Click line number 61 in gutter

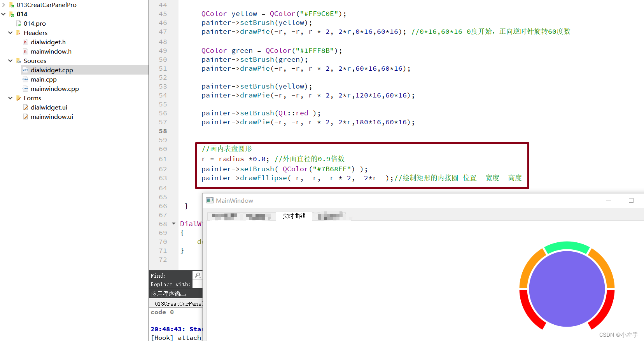click(163, 159)
